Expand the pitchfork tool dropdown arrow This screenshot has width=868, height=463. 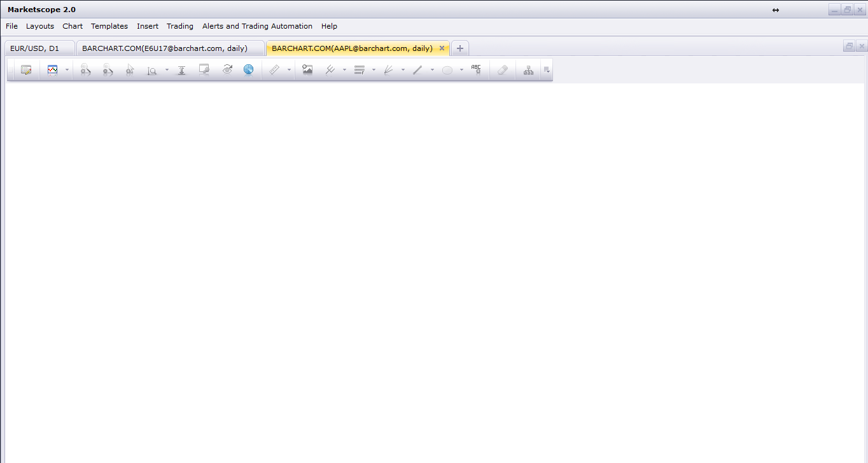344,70
